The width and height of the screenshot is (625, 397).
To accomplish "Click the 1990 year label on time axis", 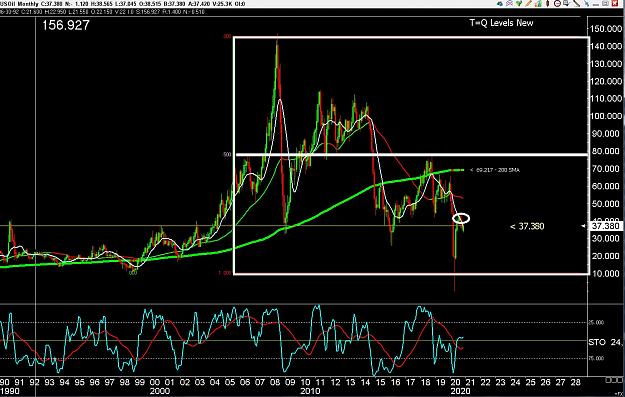I will pos(10,391).
